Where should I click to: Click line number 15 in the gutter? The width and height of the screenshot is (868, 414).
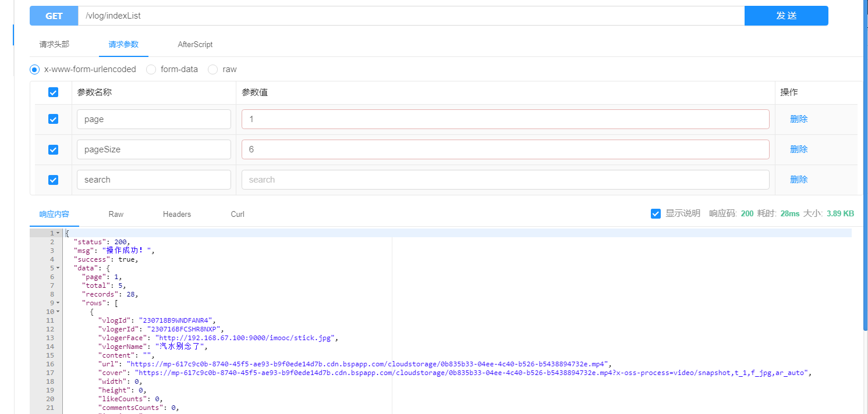(x=50, y=355)
